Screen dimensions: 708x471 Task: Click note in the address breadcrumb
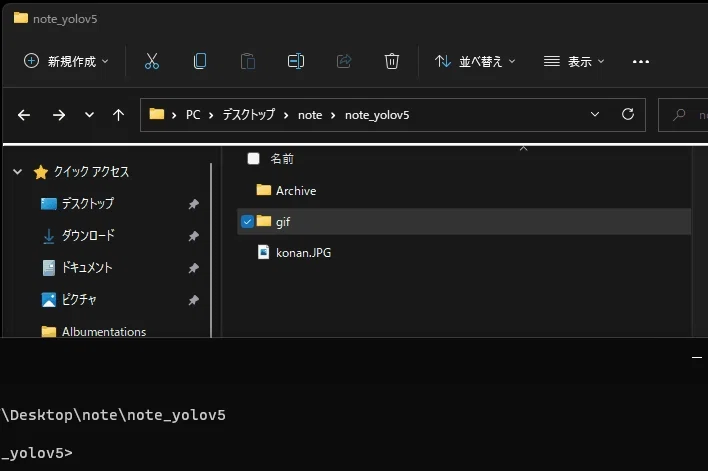[x=310, y=115]
